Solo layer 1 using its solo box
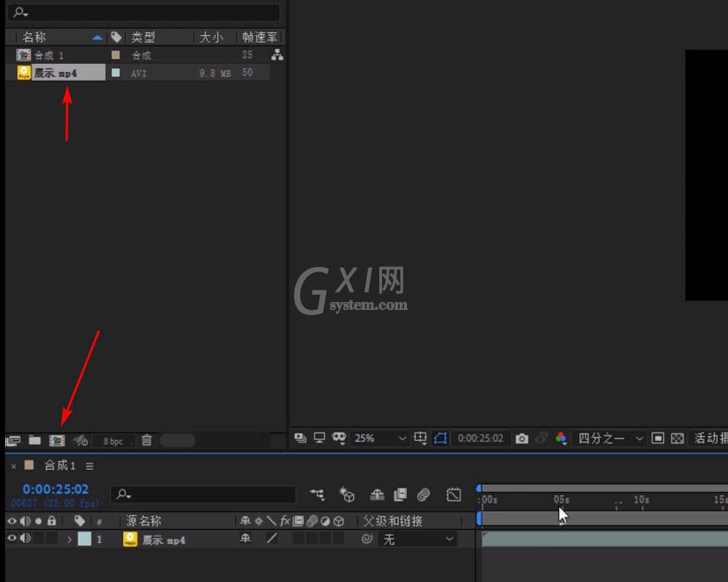Viewport: 728px width, 582px height. tap(38, 538)
